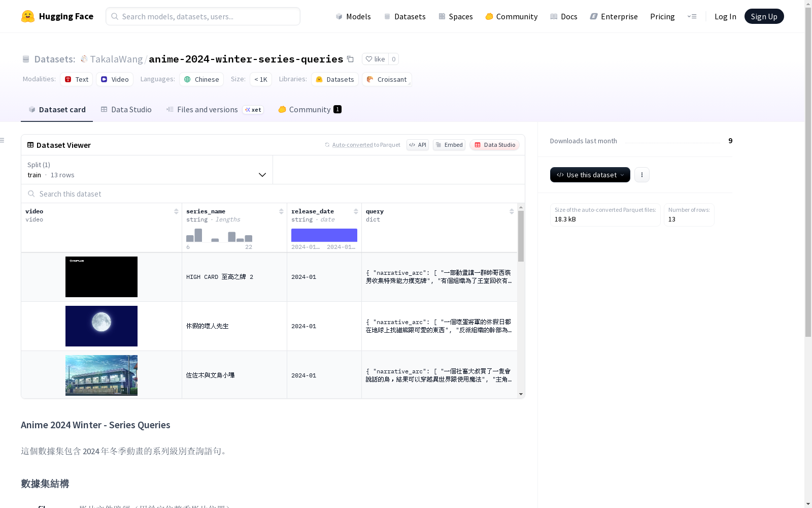Viewport: 812px width, 508px height.
Task: Select the cell 'HIGH CARD 至高之牌 2'
Action: [x=220, y=277]
